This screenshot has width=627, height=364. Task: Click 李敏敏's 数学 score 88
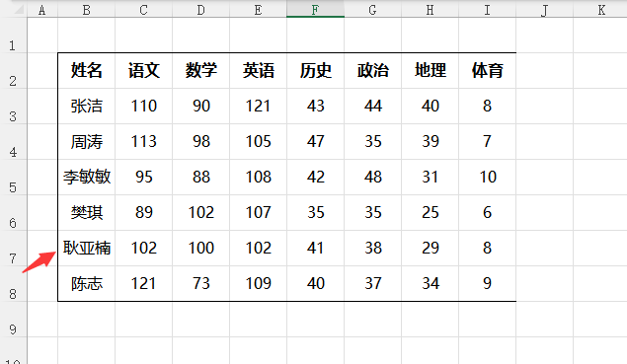(x=200, y=177)
